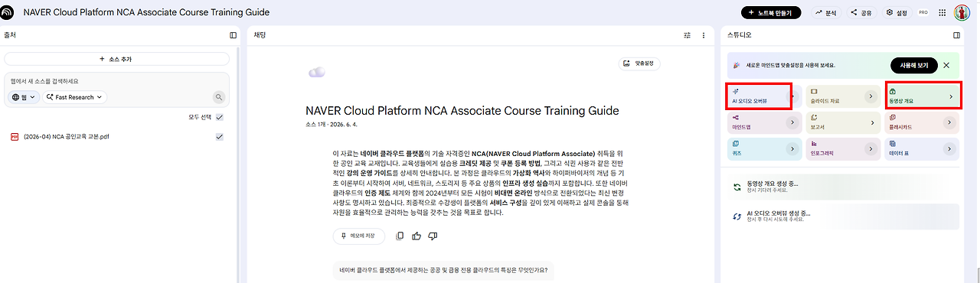
Task: Dismiss the mind map customization banner
Action: [x=946, y=66]
